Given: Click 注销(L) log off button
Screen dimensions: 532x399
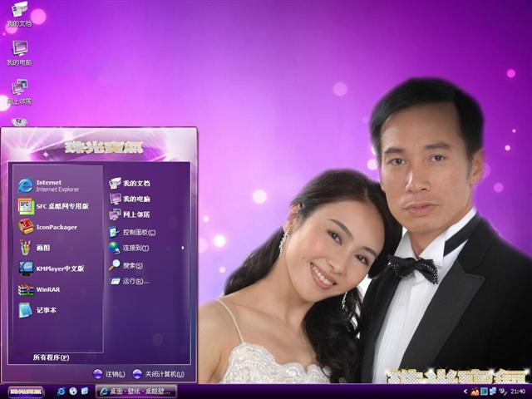Looking at the screenshot, I should tap(109, 374).
